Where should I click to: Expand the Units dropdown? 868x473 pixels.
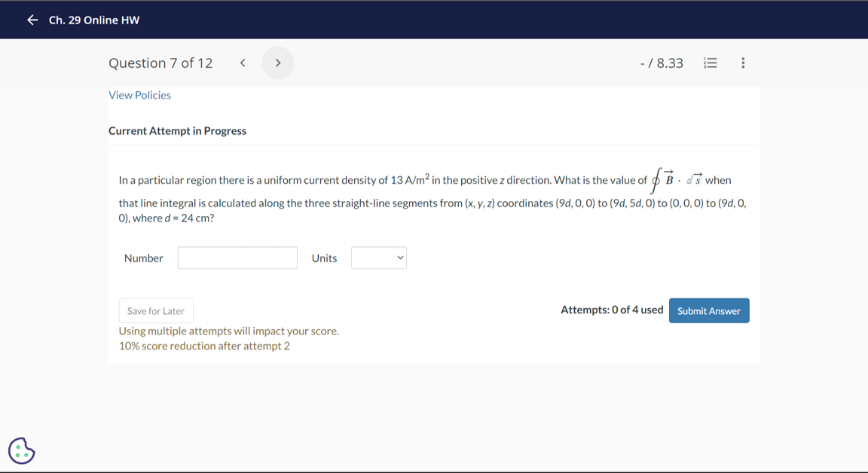pos(379,258)
